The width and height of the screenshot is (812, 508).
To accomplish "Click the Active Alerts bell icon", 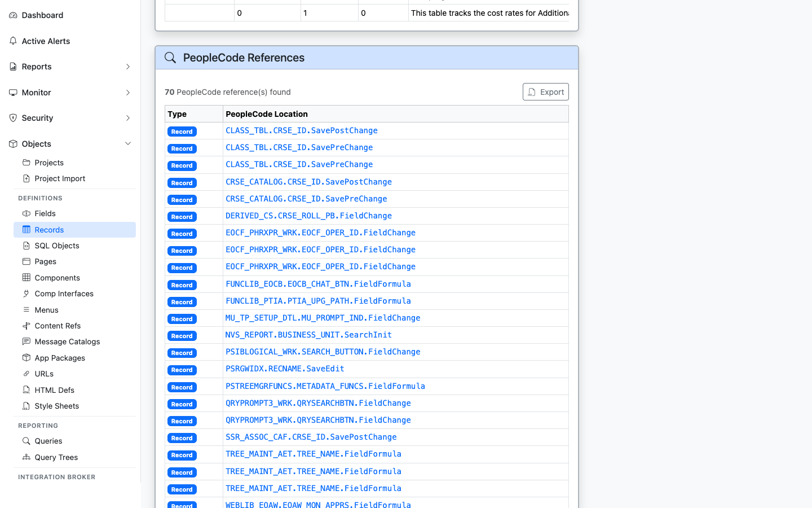I will [x=13, y=41].
